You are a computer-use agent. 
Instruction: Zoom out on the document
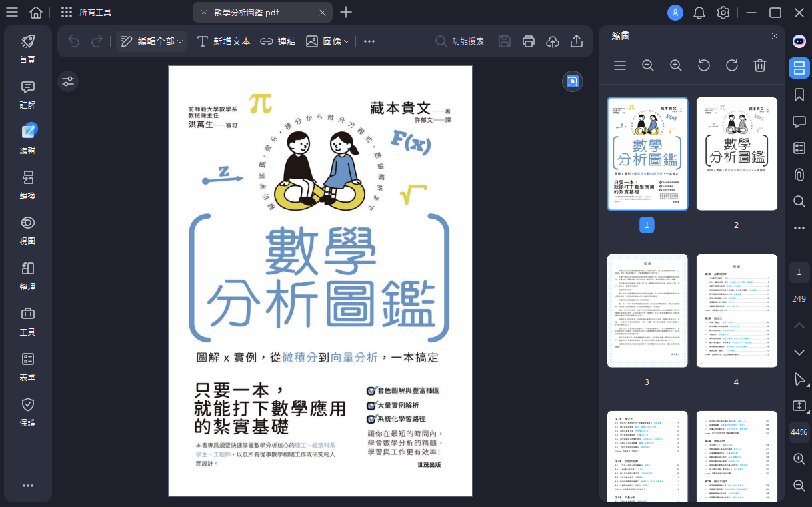tap(799, 486)
